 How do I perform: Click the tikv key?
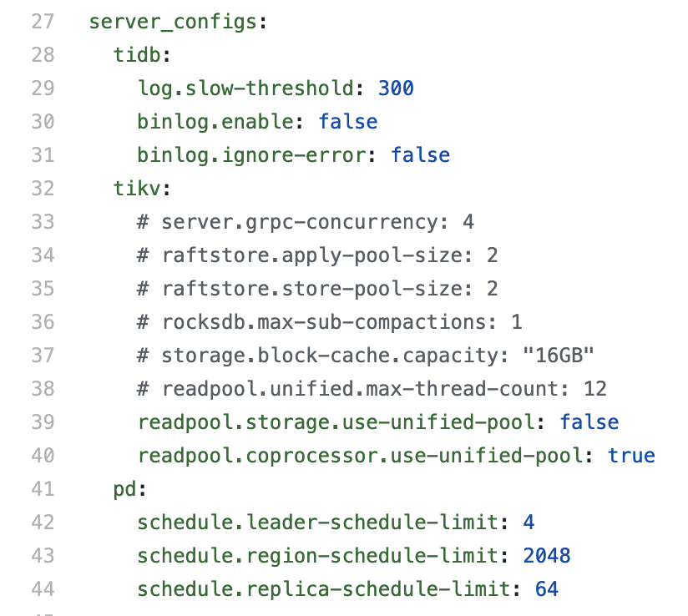137,189
